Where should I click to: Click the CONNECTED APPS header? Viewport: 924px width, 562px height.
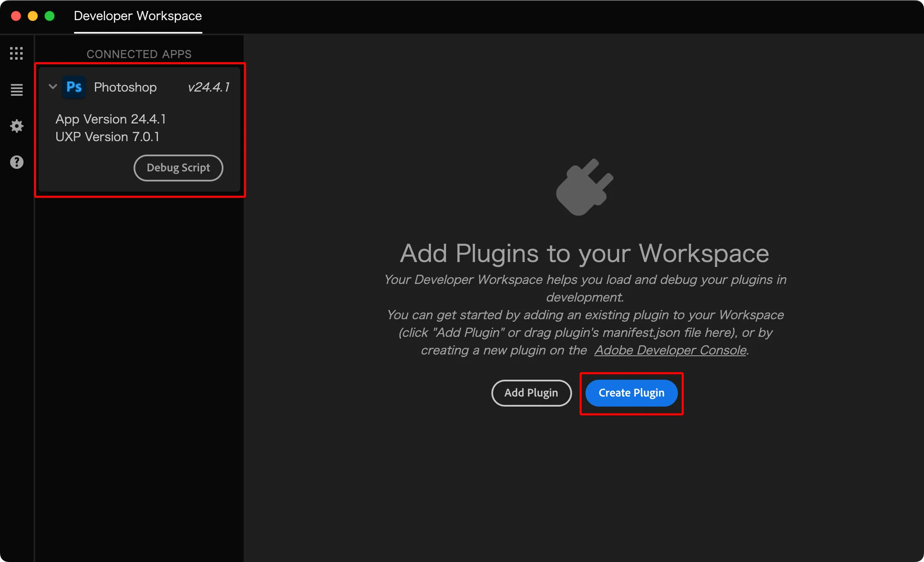click(x=139, y=54)
